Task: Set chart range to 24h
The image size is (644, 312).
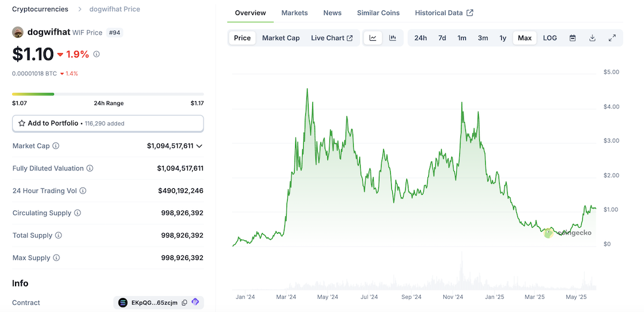Action: pyautogui.click(x=421, y=38)
